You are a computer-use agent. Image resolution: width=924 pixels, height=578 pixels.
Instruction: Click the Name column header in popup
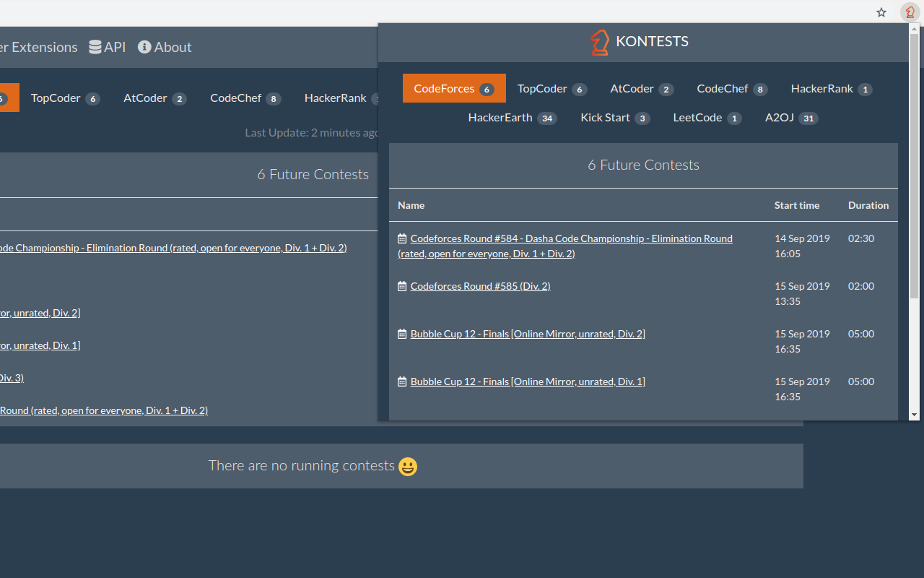411,205
